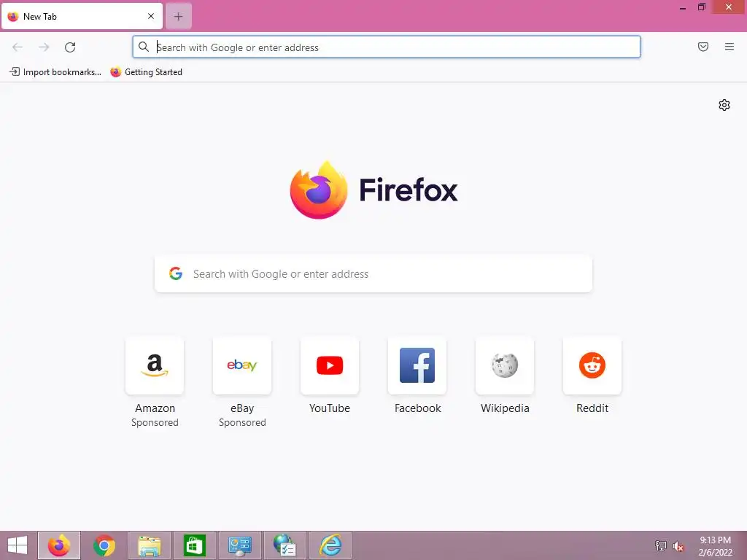Image resolution: width=747 pixels, height=560 pixels.
Task: Restore down the Firefox window
Action: (701, 7)
